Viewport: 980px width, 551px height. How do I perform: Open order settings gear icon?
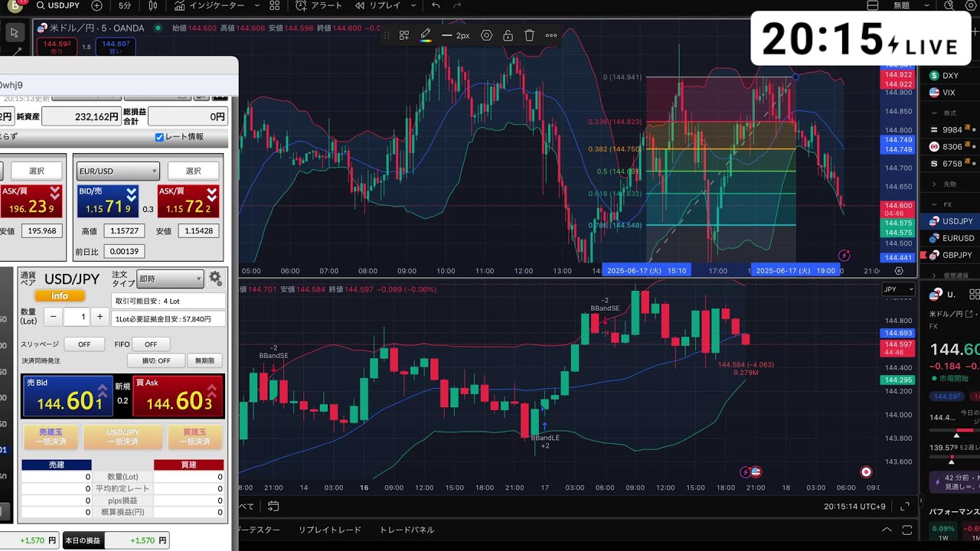click(x=215, y=279)
